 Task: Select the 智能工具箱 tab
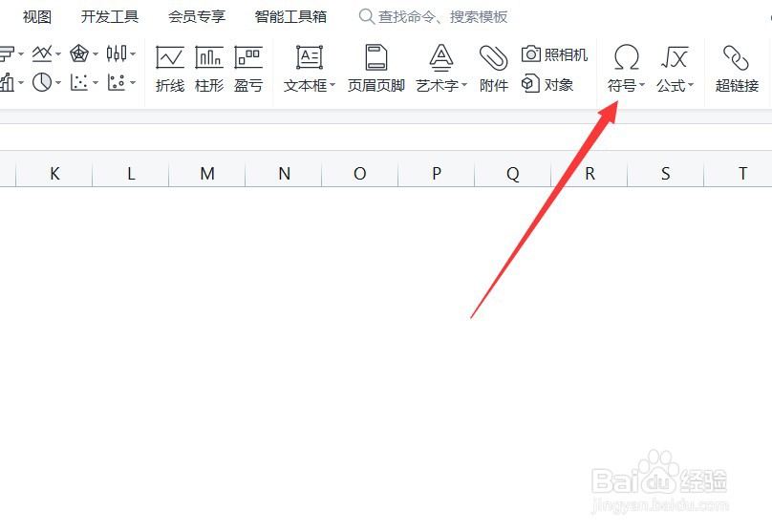pyautogui.click(x=290, y=17)
